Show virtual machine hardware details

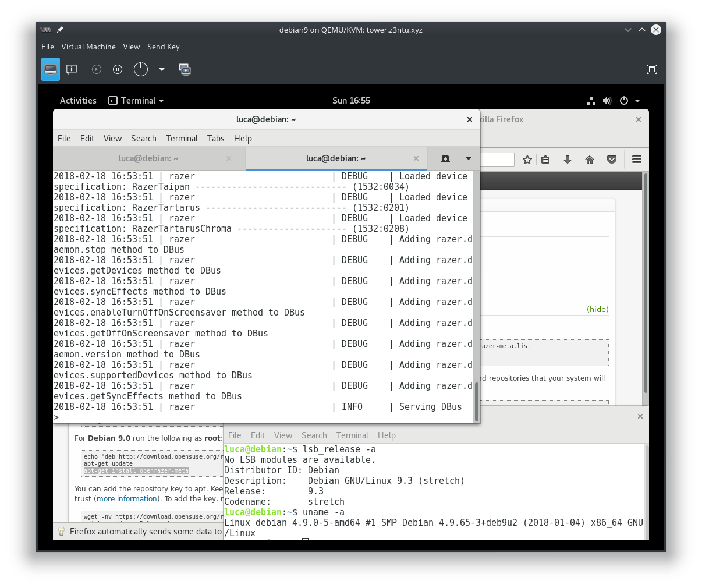point(71,69)
